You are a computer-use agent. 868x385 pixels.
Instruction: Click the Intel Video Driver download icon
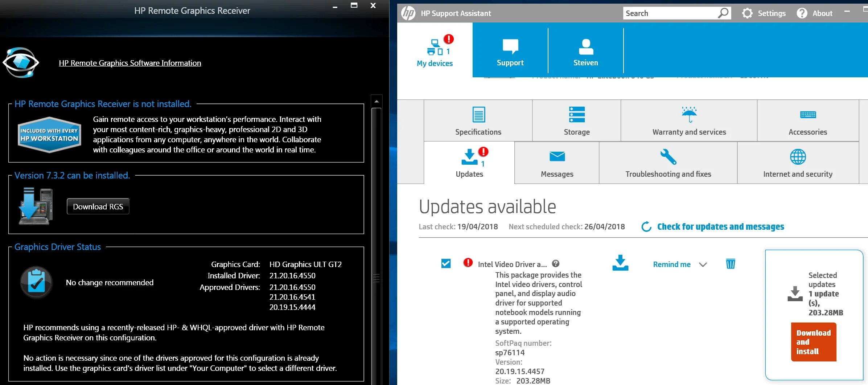pos(620,263)
